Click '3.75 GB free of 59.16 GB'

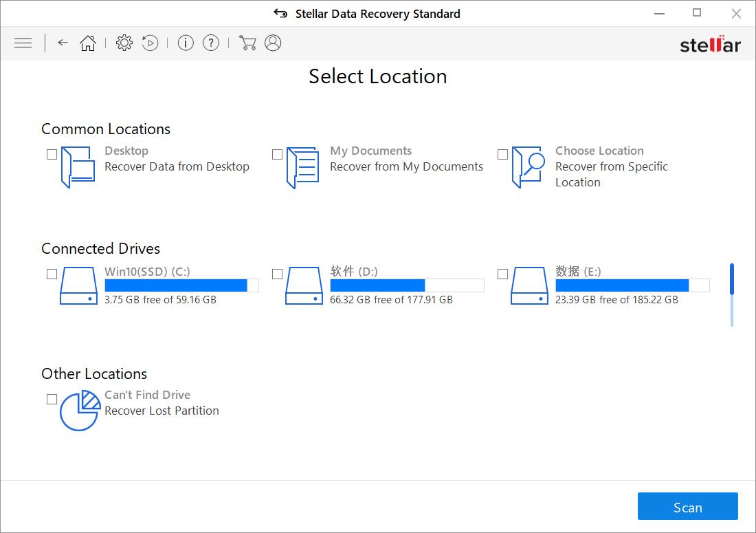coord(160,300)
